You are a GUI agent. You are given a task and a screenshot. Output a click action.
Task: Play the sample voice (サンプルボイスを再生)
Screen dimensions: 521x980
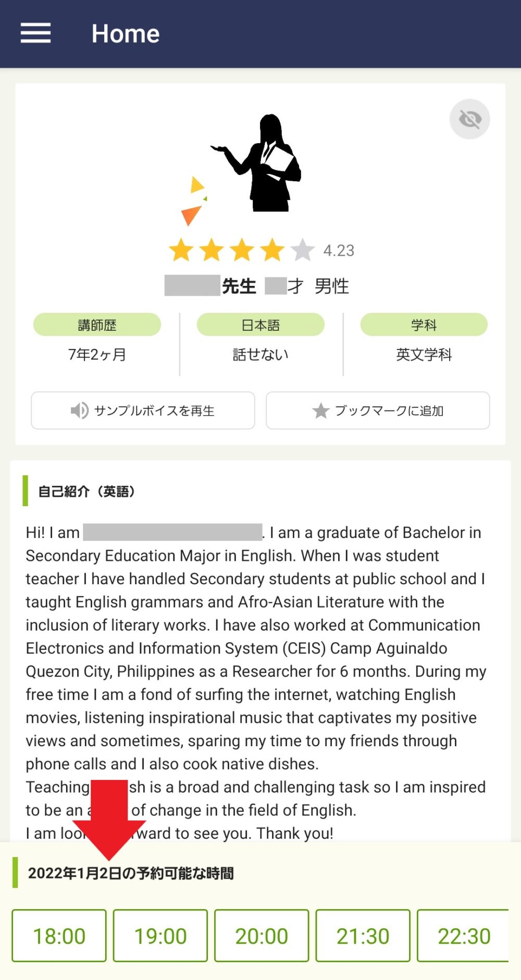(143, 411)
